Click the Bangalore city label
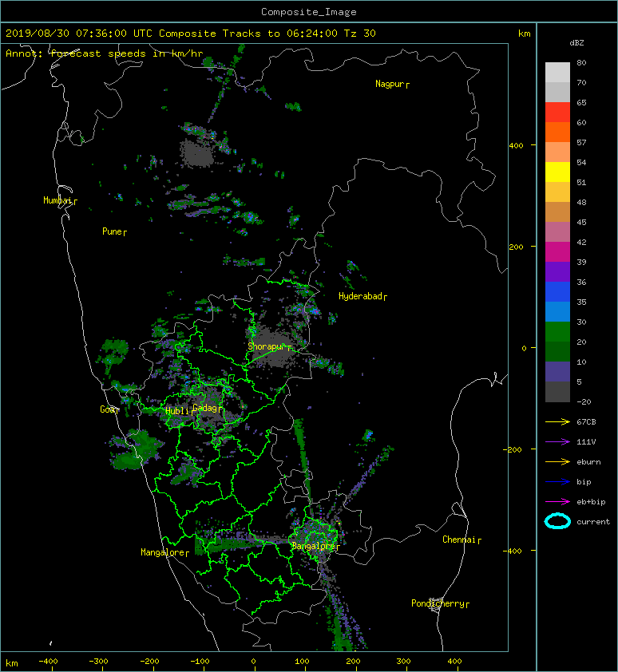This screenshot has height=672, width=618. 315,547
